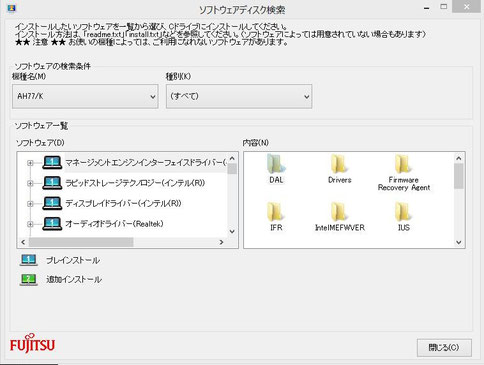Expand the オーディオドライバー(Realtek) tree node
The height and width of the screenshot is (365, 484).
coord(30,224)
